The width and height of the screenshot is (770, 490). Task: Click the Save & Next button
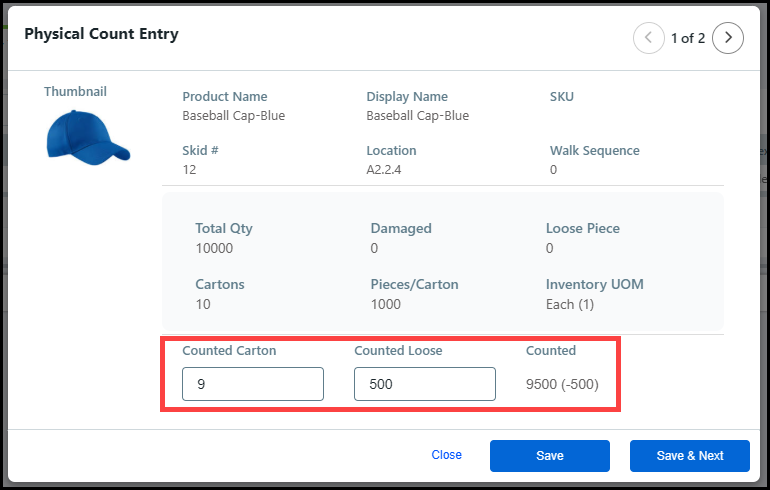coord(689,455)
